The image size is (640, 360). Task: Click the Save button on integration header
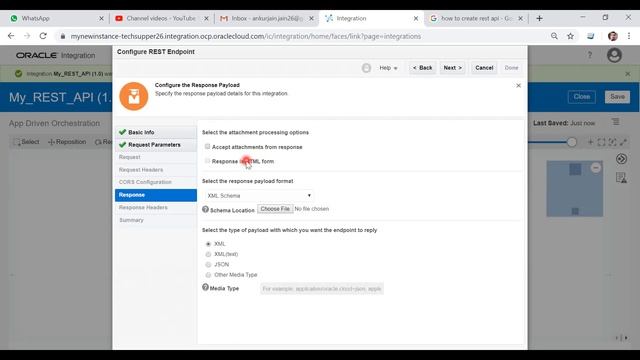[617, 97]
